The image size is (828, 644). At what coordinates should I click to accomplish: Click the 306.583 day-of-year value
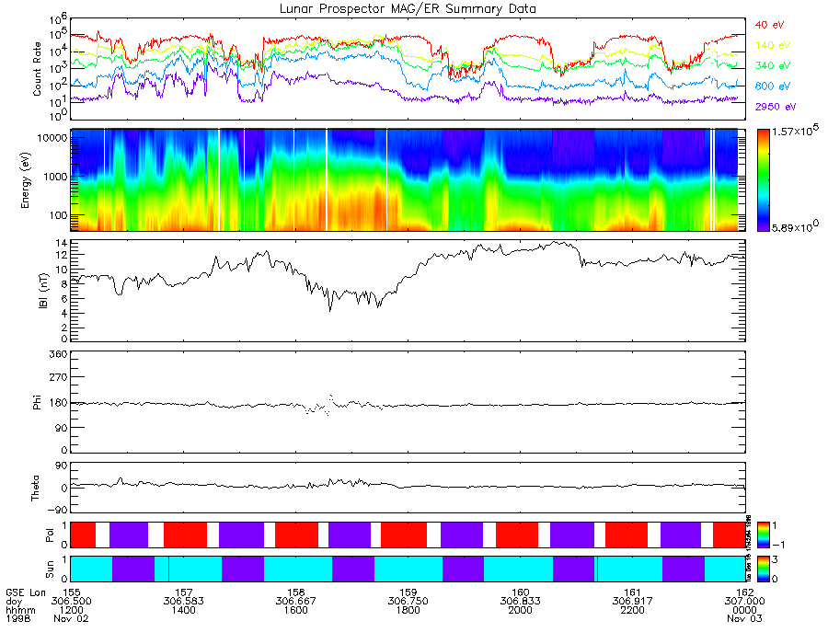[183, 602]
